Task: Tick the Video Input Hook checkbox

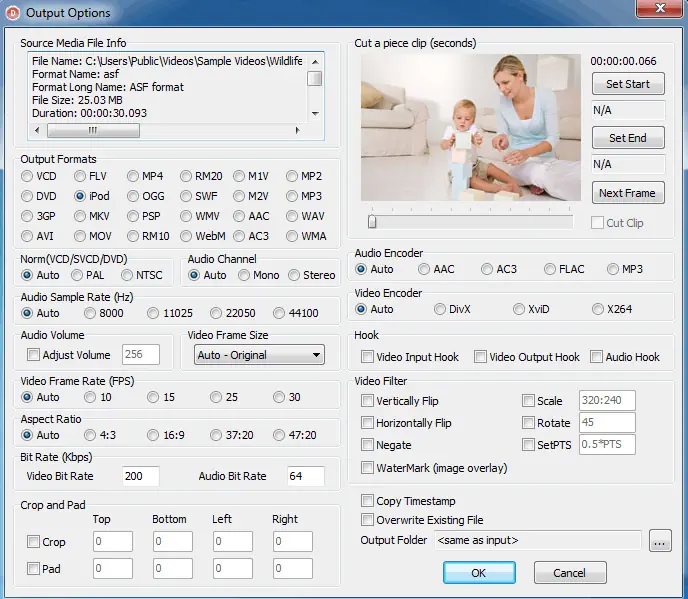Action: 367,357
